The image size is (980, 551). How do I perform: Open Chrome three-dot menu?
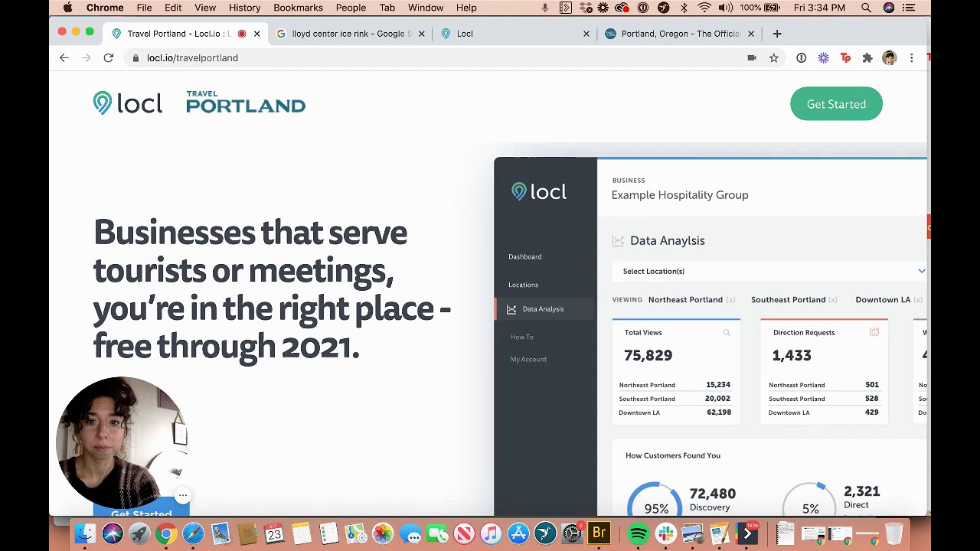(x=911, y=58)
